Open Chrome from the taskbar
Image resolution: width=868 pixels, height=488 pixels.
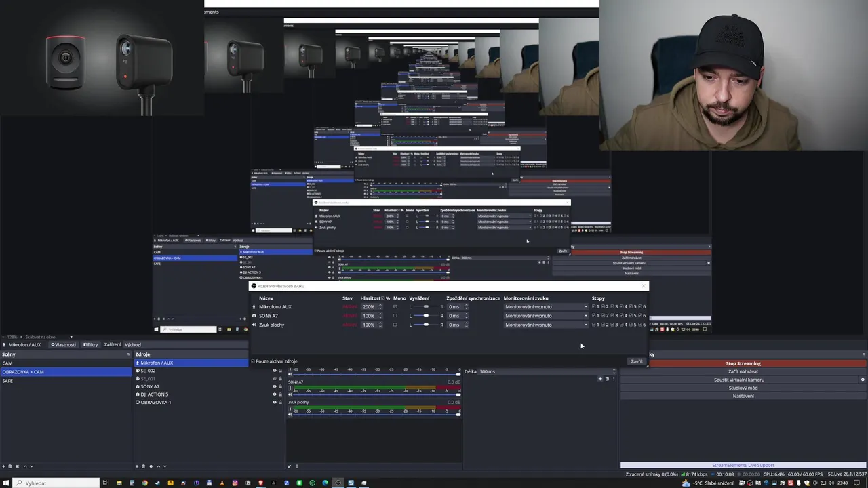pos(144,483)
